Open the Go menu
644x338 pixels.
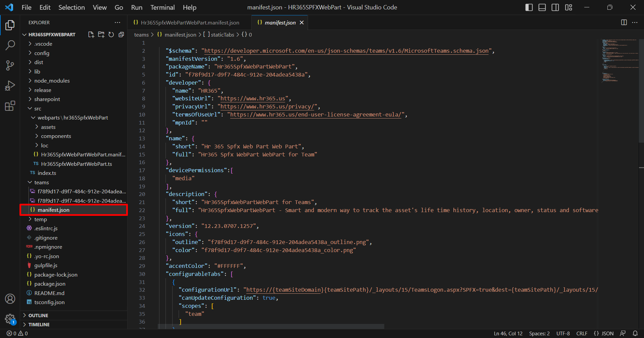[119, 7]
